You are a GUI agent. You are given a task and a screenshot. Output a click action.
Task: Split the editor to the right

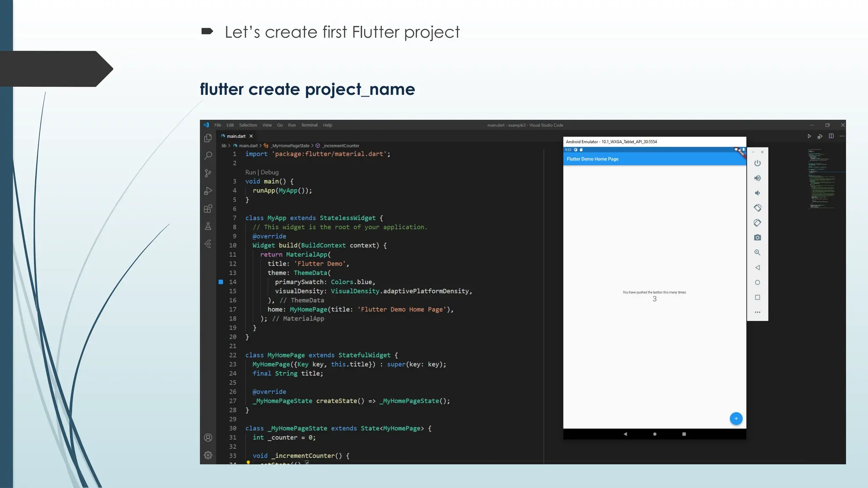click(831, 136)
